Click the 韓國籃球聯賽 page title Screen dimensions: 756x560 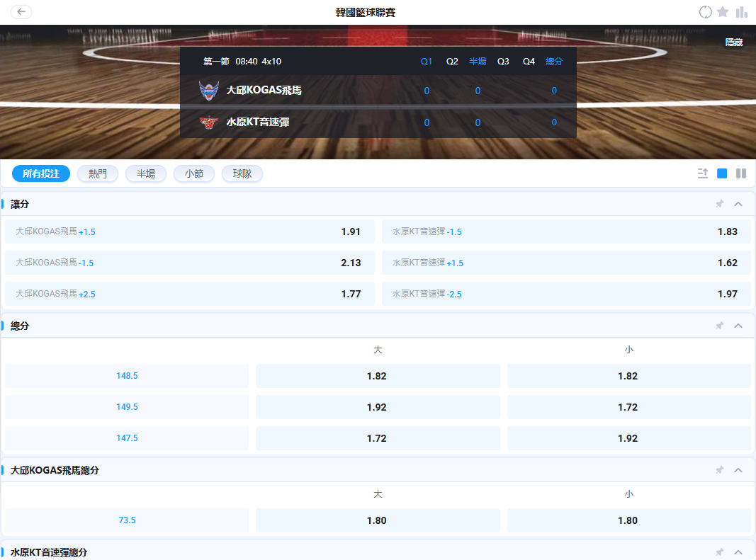(x=366, y=13)
